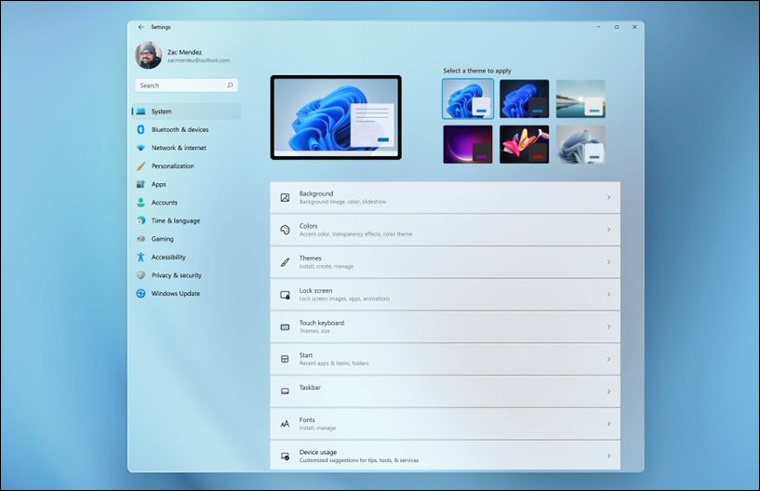Click the Start layout icon
This screenshot has height=491, width=760.
tap(285, 359)
